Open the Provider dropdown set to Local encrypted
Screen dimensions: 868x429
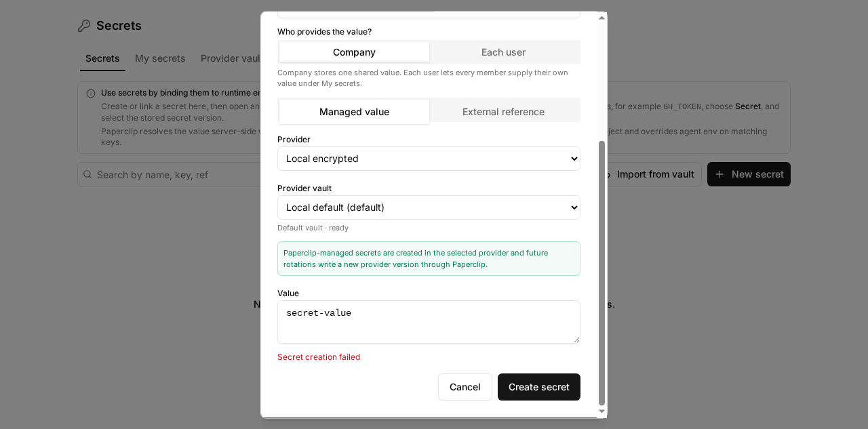(429, 159)
